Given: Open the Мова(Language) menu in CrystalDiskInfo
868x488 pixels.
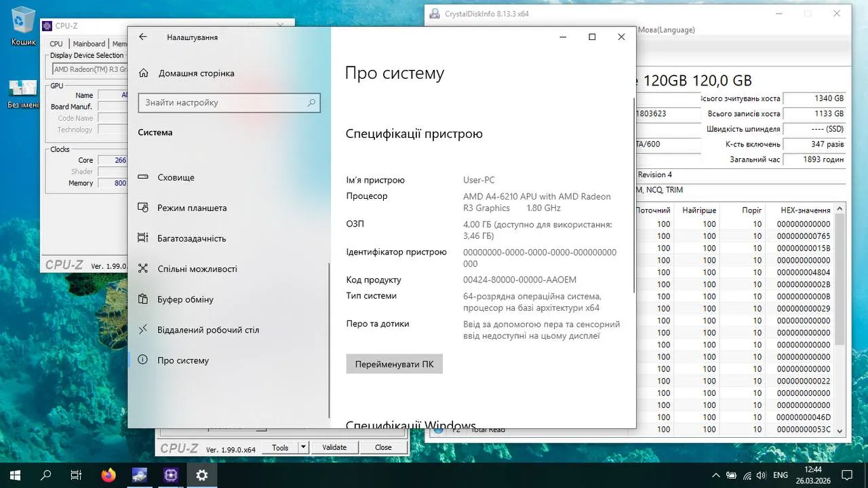Looking at the screenshot, I should pyautogui.click(x=667, y=30).
